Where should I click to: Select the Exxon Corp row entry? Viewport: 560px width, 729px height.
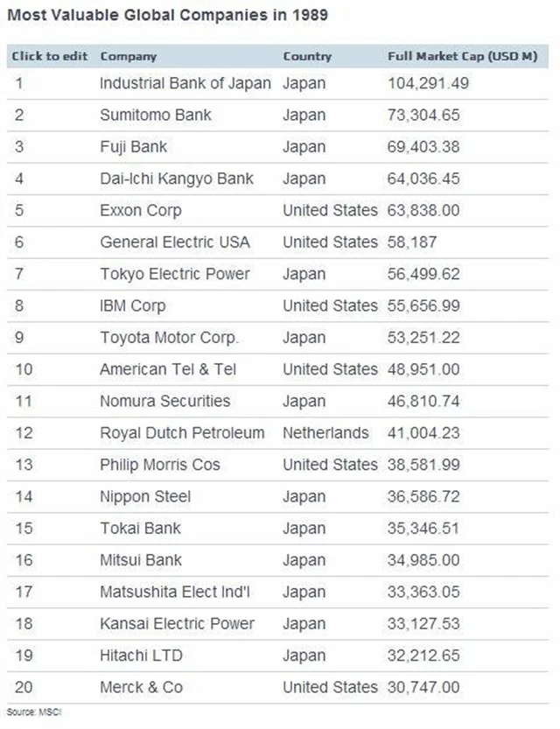pos(140,210)
